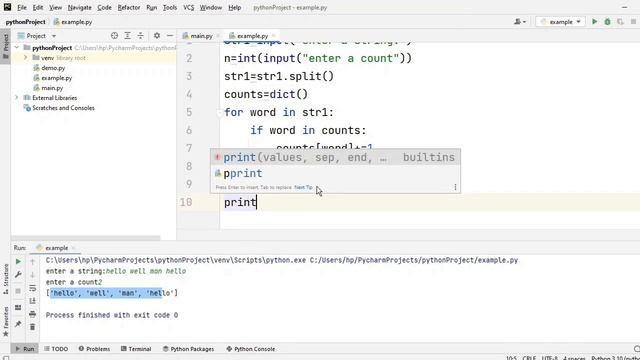Hide the Project panel with minus icon
Screen dimensions: 640x360
pos(170,36)
